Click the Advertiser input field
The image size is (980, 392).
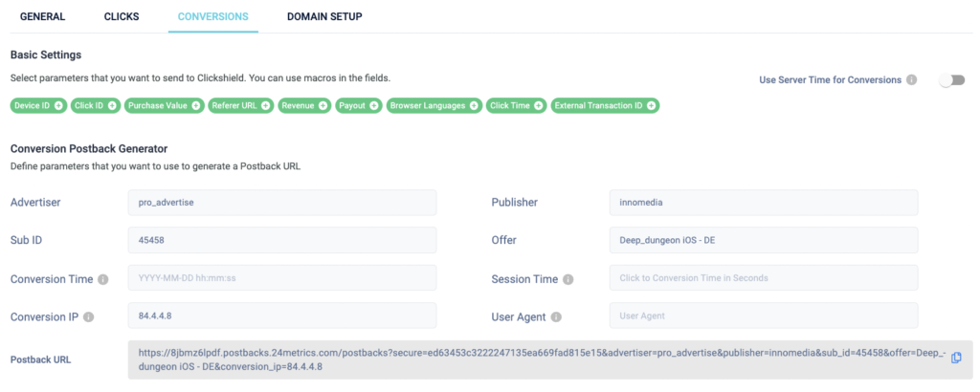click(282, 203)
